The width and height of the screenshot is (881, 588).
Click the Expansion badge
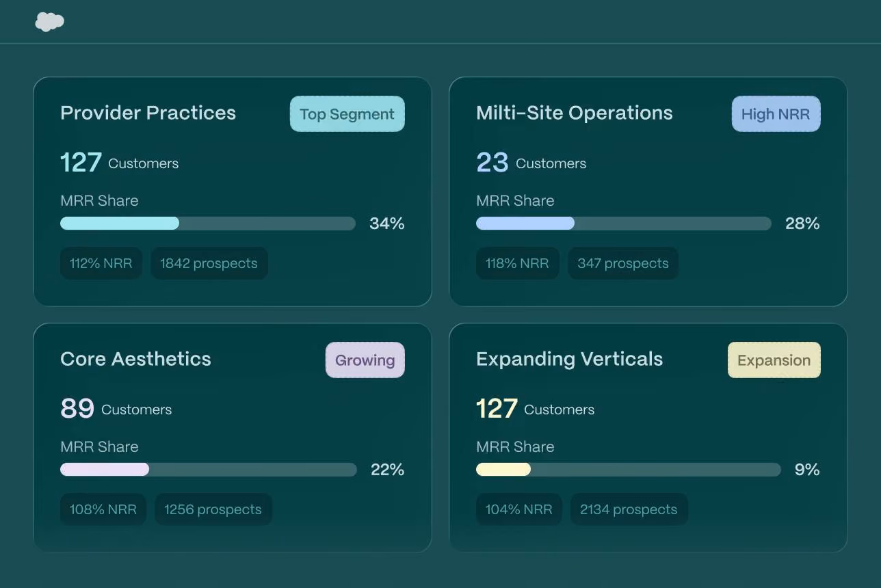[x=774, y=360]
